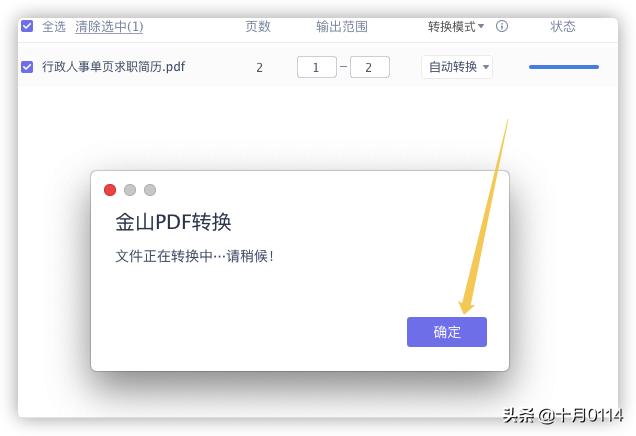Open the 自动转换 mode dropdown
This screenshot has height=436, width=636.
tap(457, 67)
